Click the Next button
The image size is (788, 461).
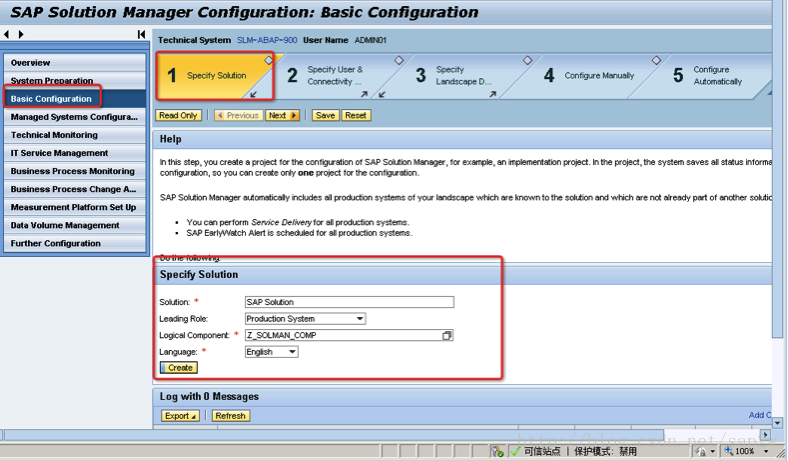pos(282,116)
